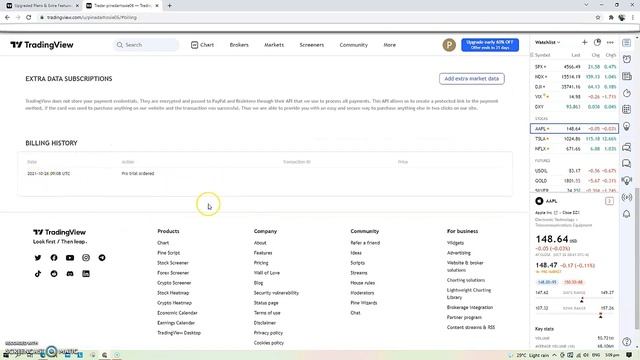Open TradingView TikTok page icon
Image resolution: width=640 pixels, height=360 pixels.
point(38,273)
